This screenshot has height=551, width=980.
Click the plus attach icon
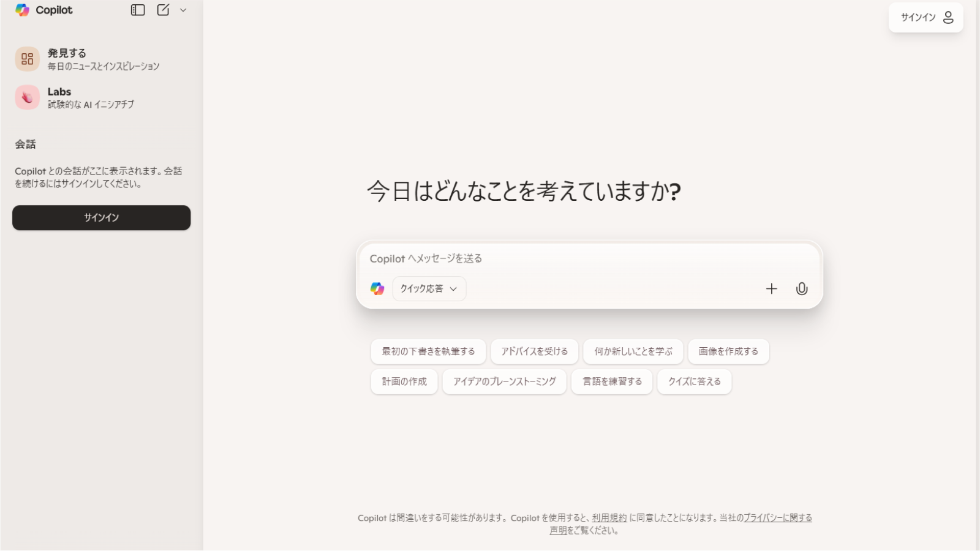[772, 288]
